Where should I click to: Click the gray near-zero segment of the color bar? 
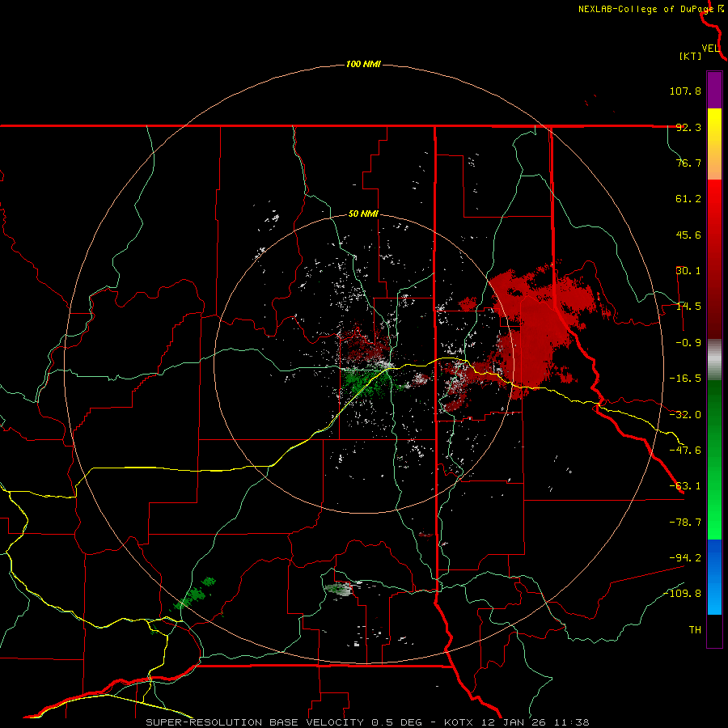tap(714, 360)
